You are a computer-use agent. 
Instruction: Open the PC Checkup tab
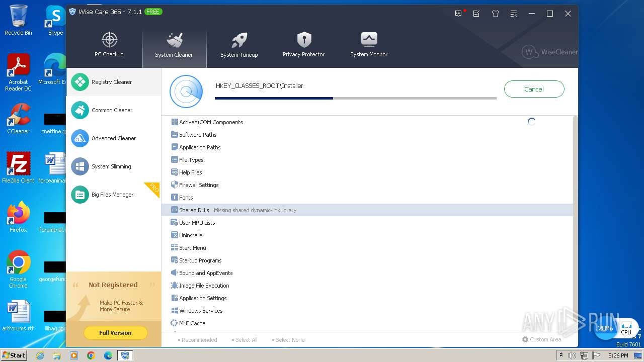pos(109,45)
